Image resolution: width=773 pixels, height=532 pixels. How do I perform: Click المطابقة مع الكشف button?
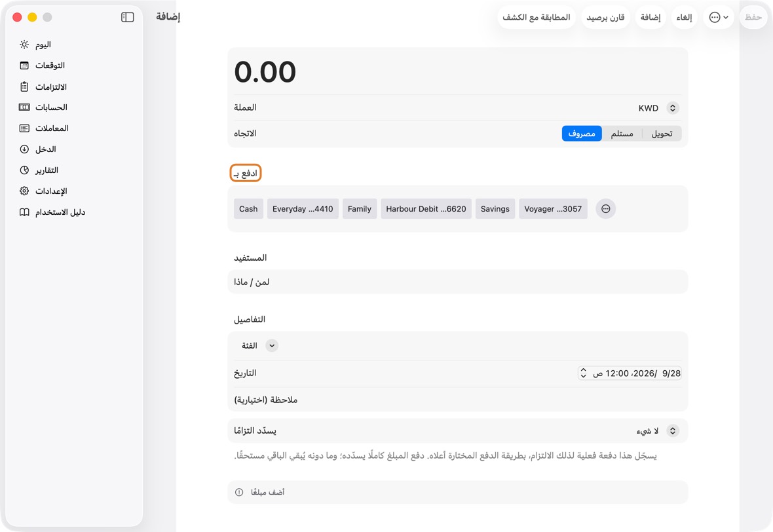click(537, 18)
